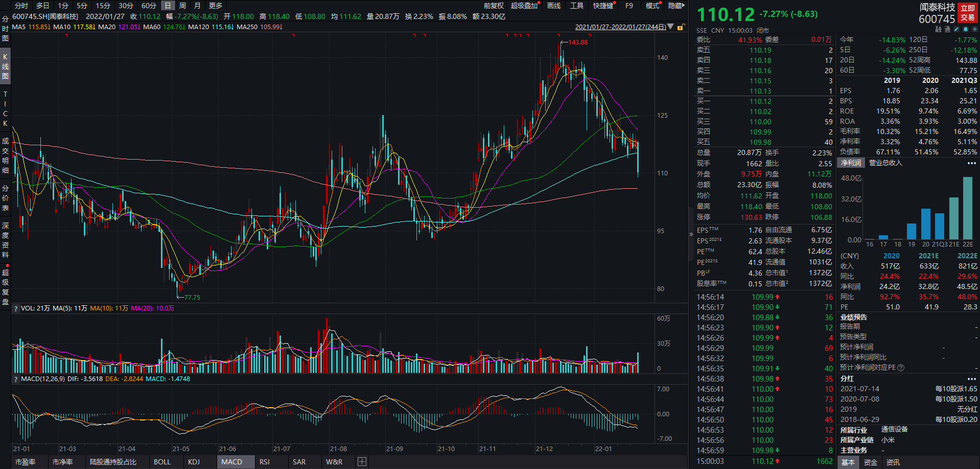This screenshot has width=980, height=469.
Task: Open the 模式 mode menu
Action: (x=653, y=6)
